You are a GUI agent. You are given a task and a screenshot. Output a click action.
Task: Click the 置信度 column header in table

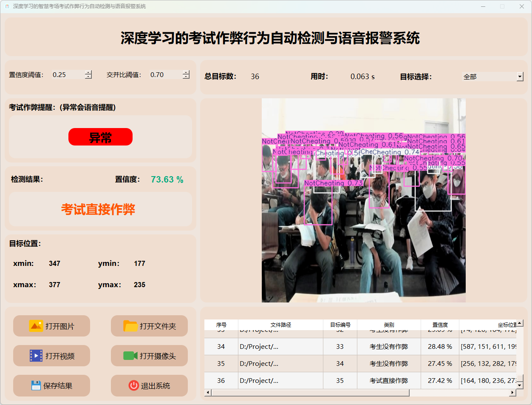click(x=440, y=325)
